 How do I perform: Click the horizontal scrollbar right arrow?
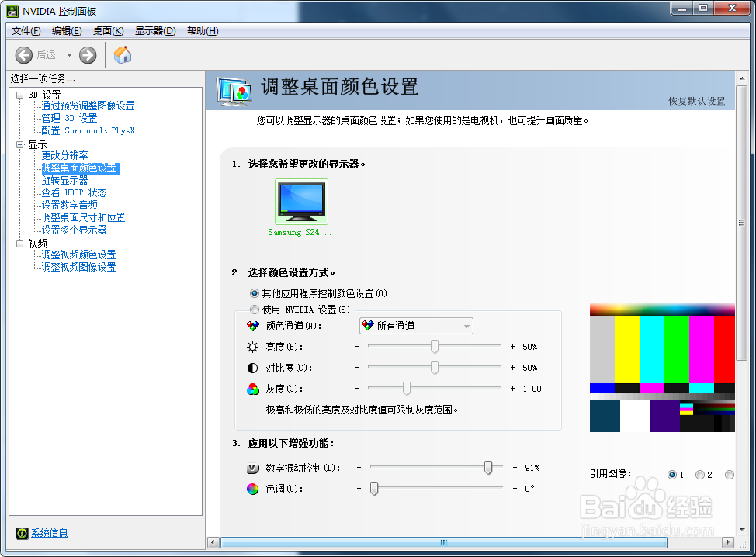click(729, 542)
